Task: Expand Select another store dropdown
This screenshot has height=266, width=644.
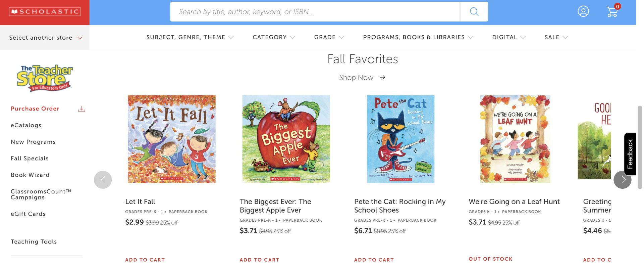Action: (x=45, y=38)
